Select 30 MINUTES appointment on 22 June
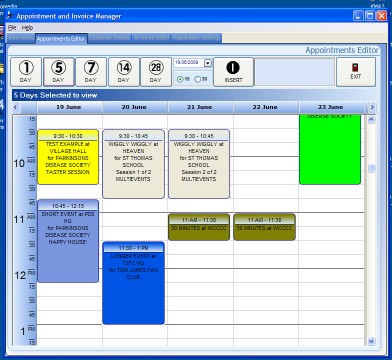This screenshot has width=392, height=360. coord(265,227)
